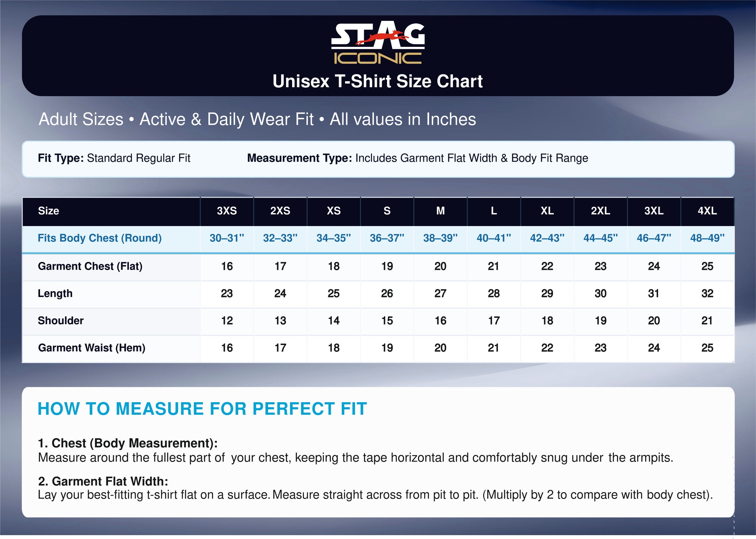Click the Unisex T-Shirt Size Chart title
The height and width of the screenshot is (539, 756).
(378, 81)
